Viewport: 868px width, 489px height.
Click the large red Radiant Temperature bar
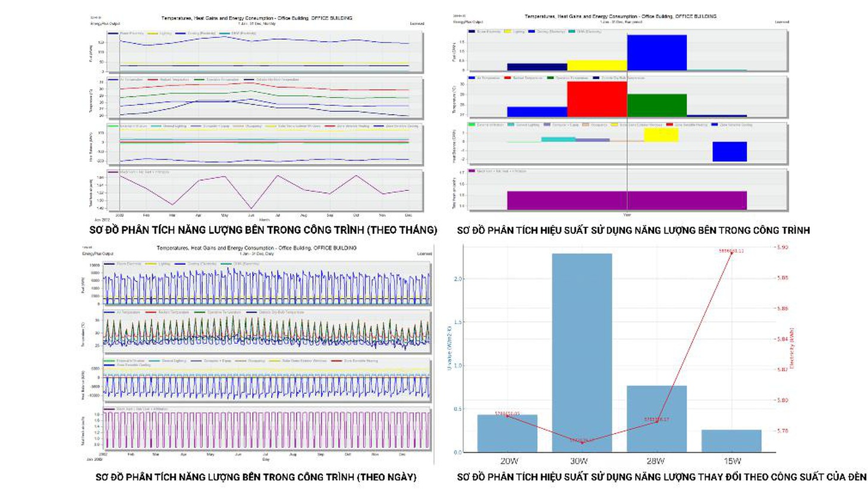click(597, 99)
